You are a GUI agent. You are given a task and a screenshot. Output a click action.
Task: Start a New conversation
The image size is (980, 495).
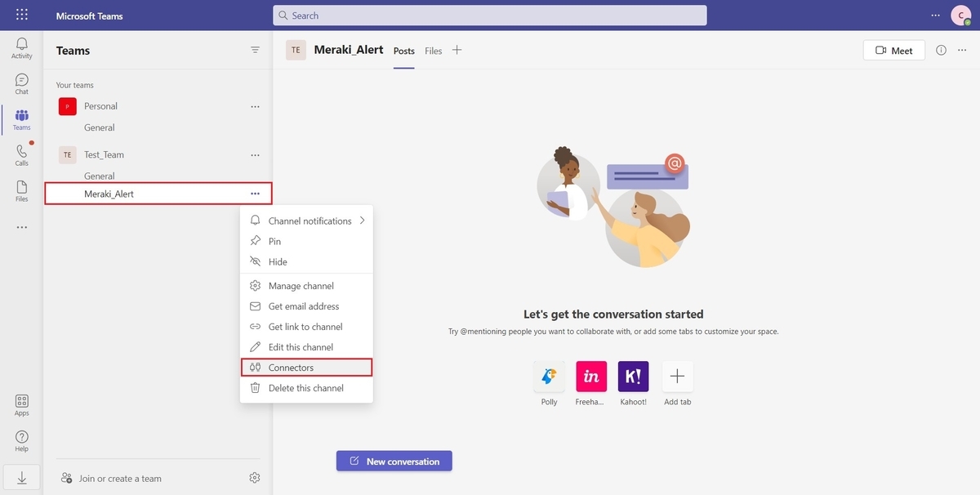(x=394, y=462)
